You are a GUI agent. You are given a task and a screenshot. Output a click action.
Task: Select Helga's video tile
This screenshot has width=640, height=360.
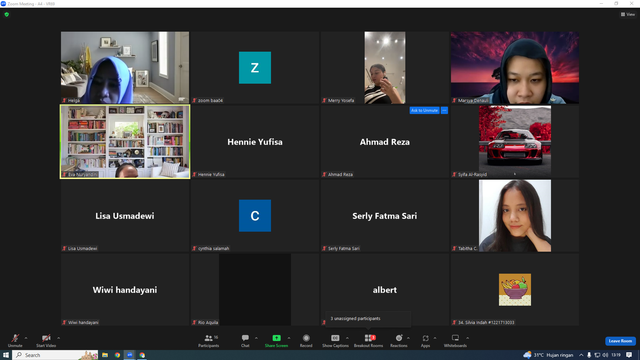[x=125, y=67]
